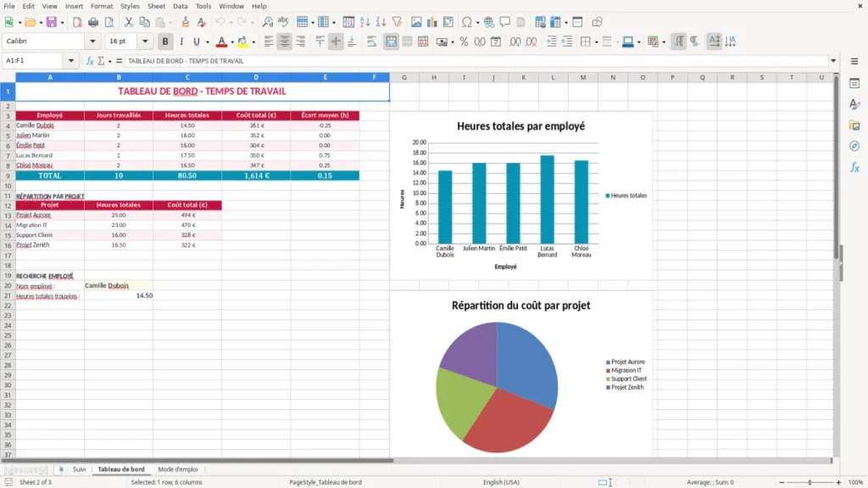Toggle Underline formatting
Image resolution: width=868 pixels, height=488 pixels.
click(x=197, y=42)
